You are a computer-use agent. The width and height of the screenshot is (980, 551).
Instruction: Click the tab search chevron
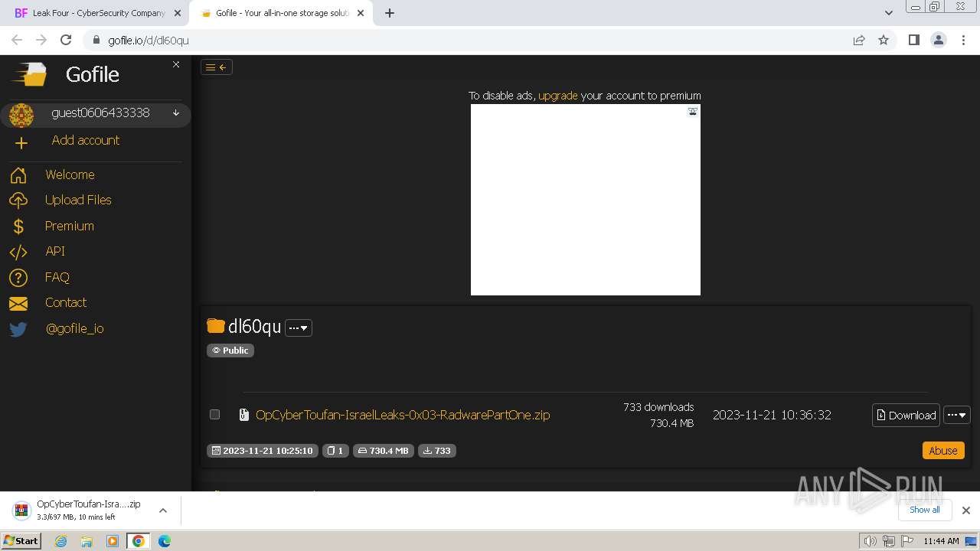tap(888, 13)
